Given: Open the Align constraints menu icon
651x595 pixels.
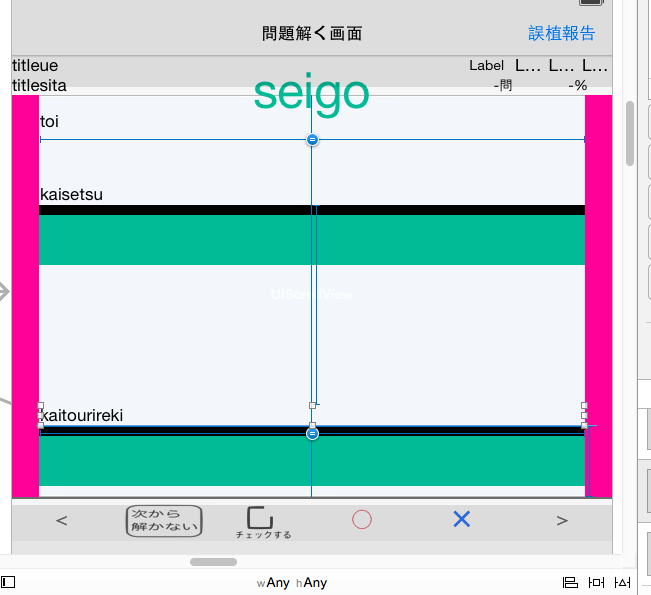Looking at the screenshot, I should pos(570,583).
